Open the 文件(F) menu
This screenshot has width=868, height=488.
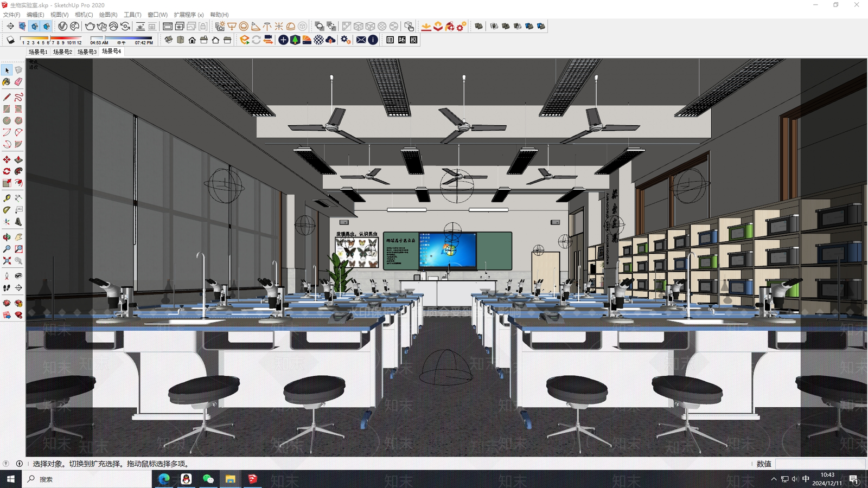pyautogui.click(x=11, y=15)
